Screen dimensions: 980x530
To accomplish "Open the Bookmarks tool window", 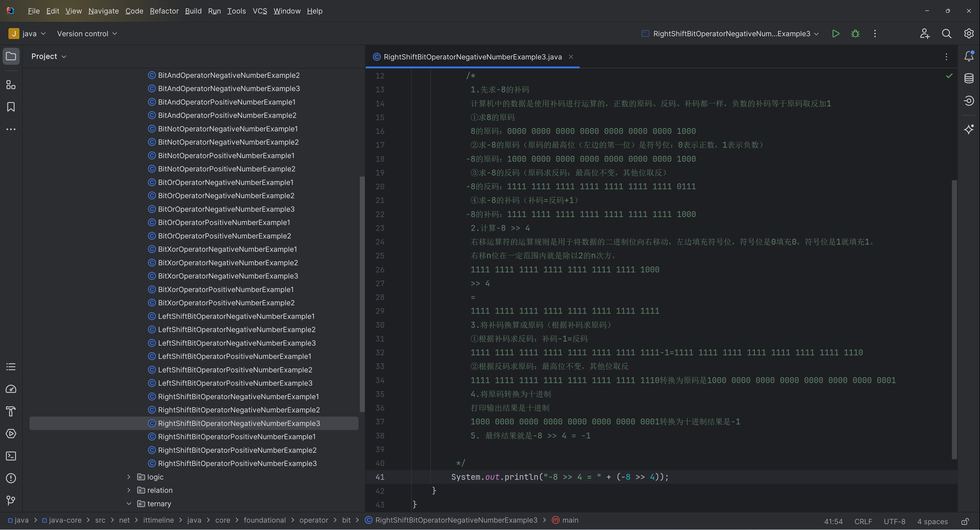I will (11, 107).
